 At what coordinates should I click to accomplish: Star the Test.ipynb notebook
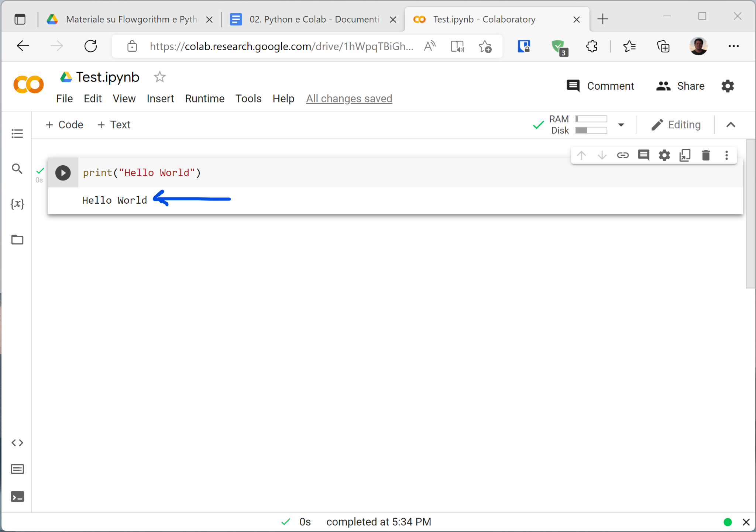[159, 77]
